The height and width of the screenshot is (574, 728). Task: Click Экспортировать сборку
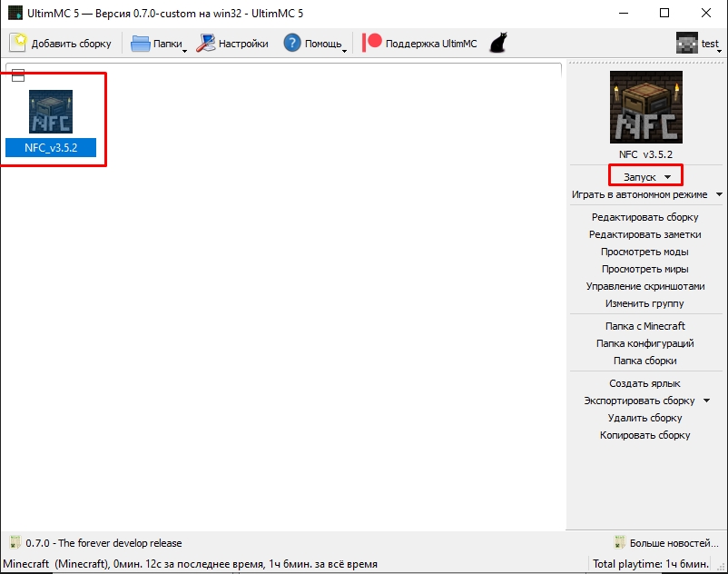(639, 401)
